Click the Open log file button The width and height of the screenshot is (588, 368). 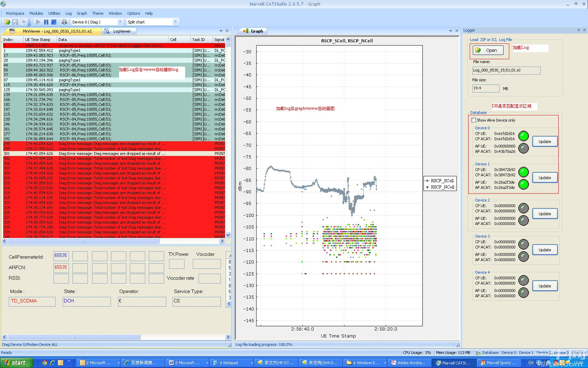[x=488, y=50]
